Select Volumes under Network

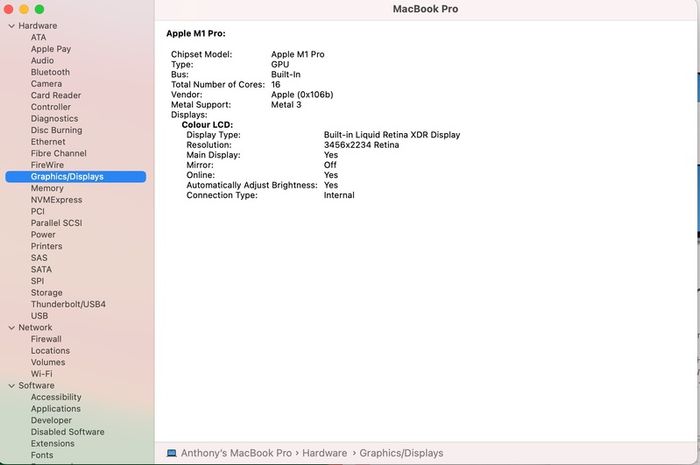(48, 362)
